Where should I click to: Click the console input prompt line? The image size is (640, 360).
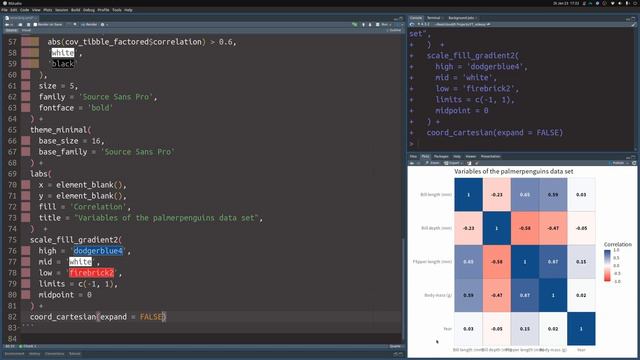coord(521,143)
